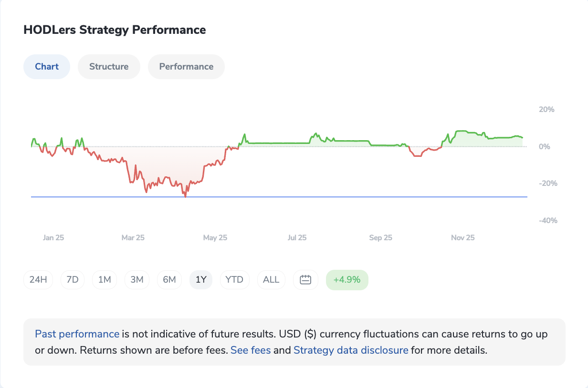
Task: Switch chart to 3M range
Action: (137, 280)
